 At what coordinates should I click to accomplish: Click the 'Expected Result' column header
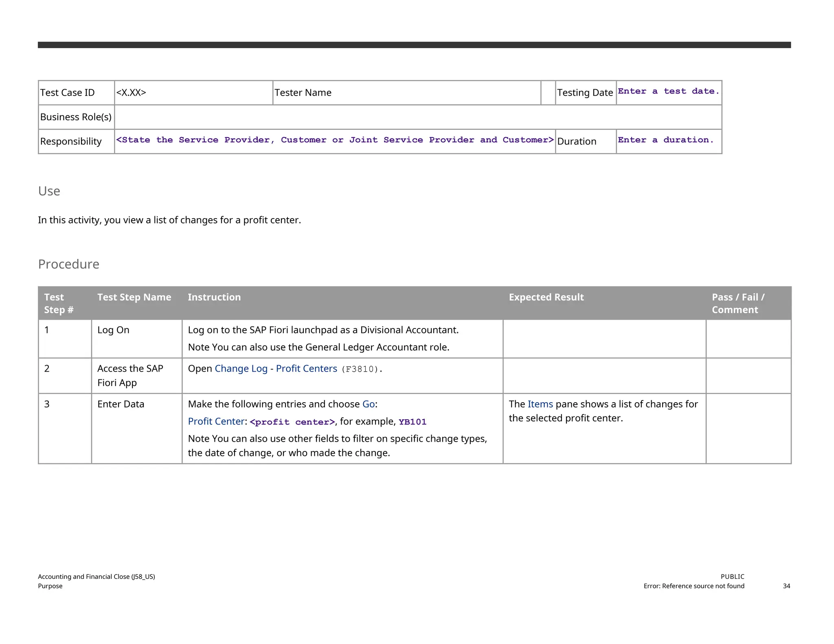(x=546, y=298)
